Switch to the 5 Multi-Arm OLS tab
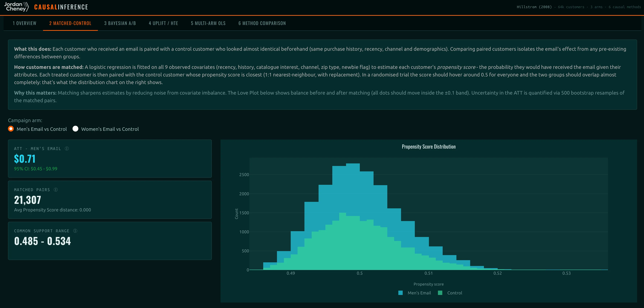644x308 pixels. click(x=208, y=23)
